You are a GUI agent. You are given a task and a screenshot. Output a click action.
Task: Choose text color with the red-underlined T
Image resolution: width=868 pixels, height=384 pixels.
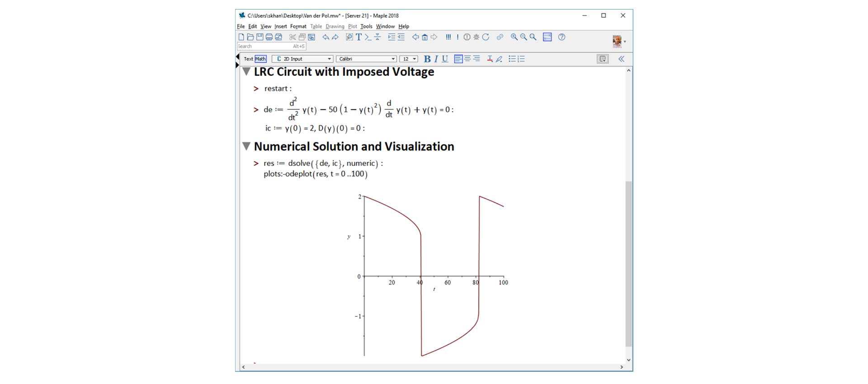pyautogui.click(x=490, y=59)
